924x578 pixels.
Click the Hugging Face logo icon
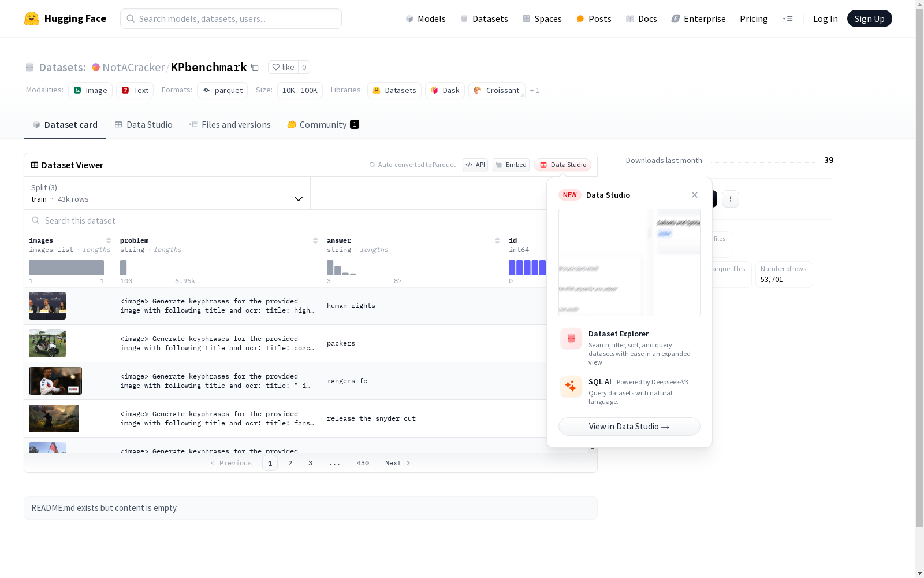click(32, 18)
